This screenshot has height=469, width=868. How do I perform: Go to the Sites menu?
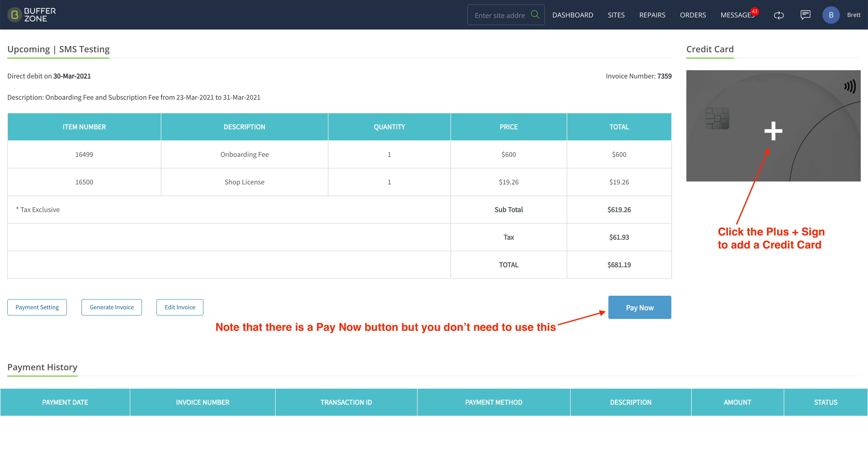[616, 15]
